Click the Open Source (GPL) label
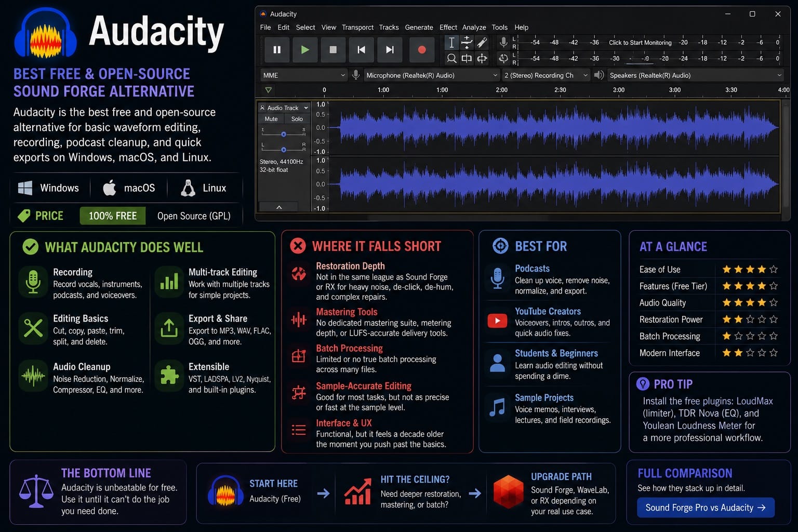The height and width of the screenshot is (532, 798). (194, 216)
